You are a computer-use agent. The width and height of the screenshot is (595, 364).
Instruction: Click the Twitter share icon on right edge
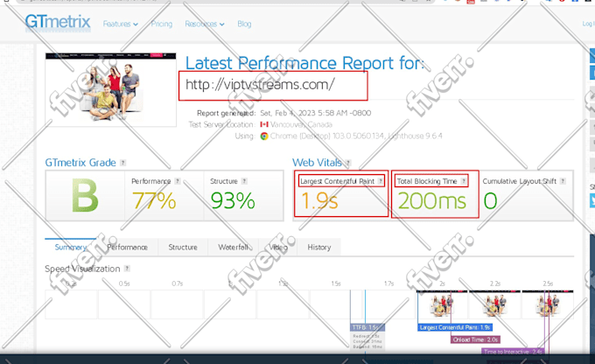(592, 200)
